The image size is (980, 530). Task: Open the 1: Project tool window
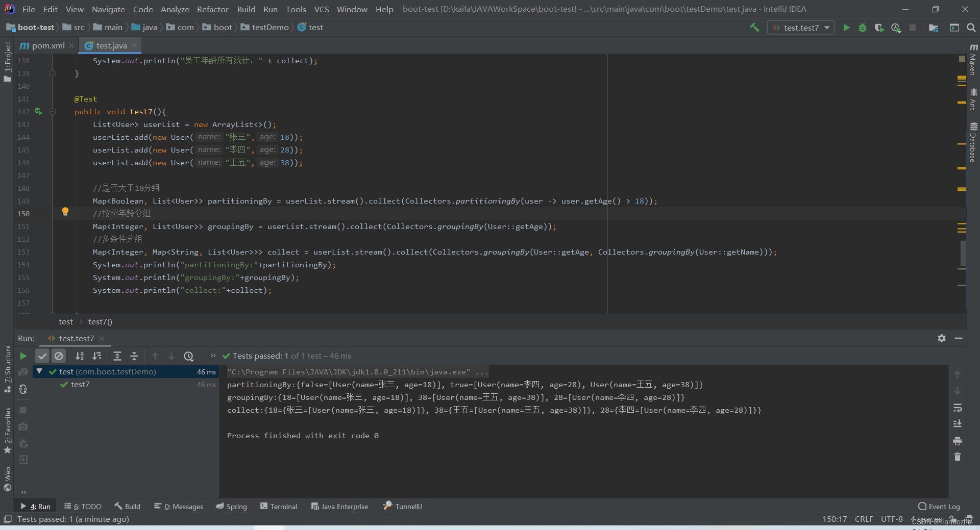coord(7,61)
